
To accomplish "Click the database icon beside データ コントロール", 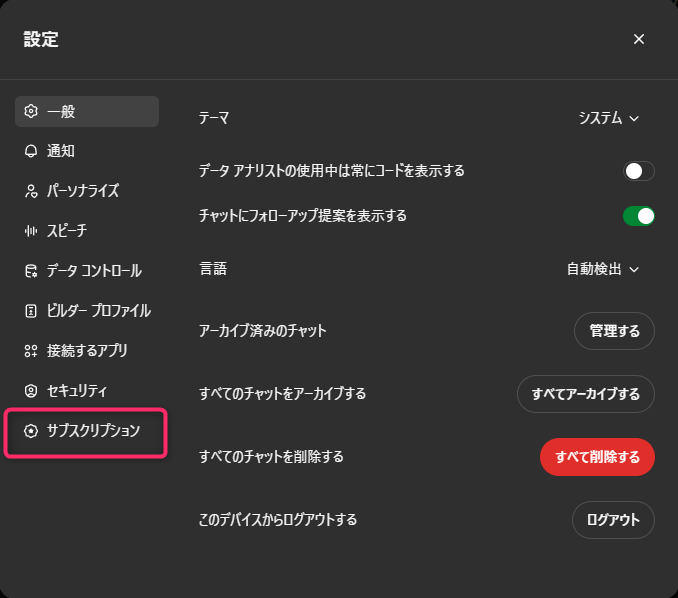I will 31,271.
